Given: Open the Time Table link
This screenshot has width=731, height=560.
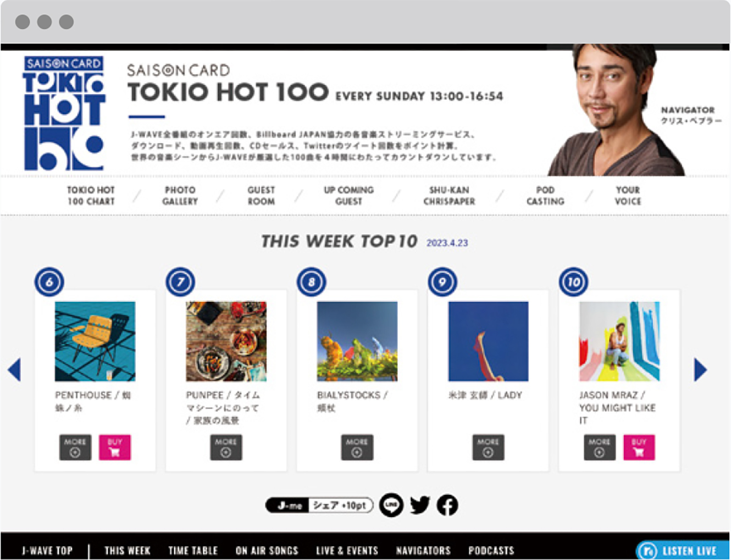Looking at the screenshot, I should pos(193,550).
